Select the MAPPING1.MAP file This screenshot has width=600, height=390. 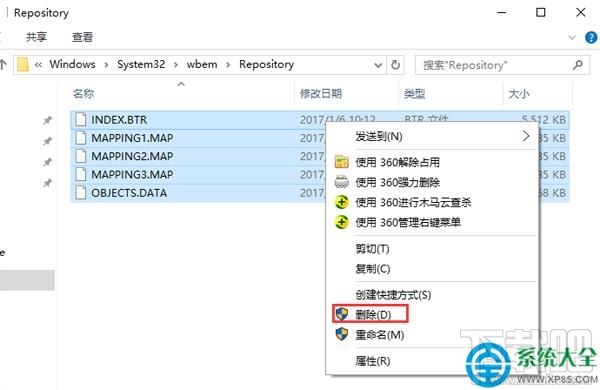point(132,138)
